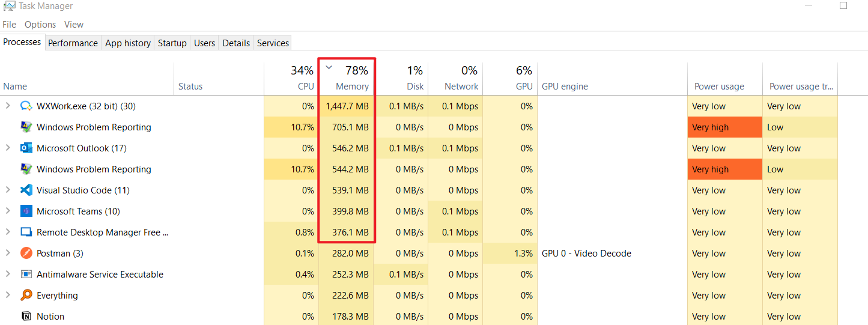Image resolution: width=868 pixels, height=325 pixels.
Task: Click the Antimalware Service Executable icon
Action: pos(26,275)
